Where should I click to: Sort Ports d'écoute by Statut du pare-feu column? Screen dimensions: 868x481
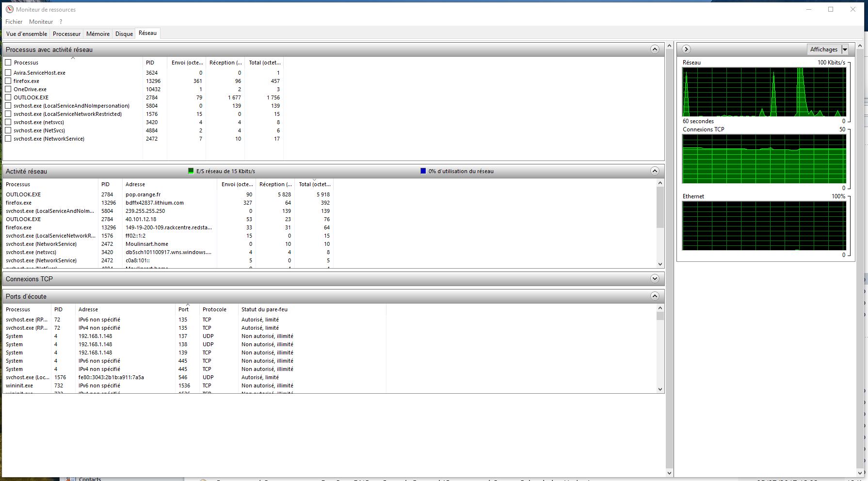click(312, 309)
